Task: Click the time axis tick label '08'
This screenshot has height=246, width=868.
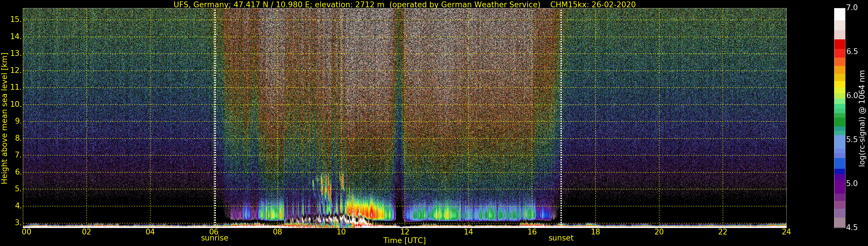Action: pyautogui.click(x=277, y=232)
